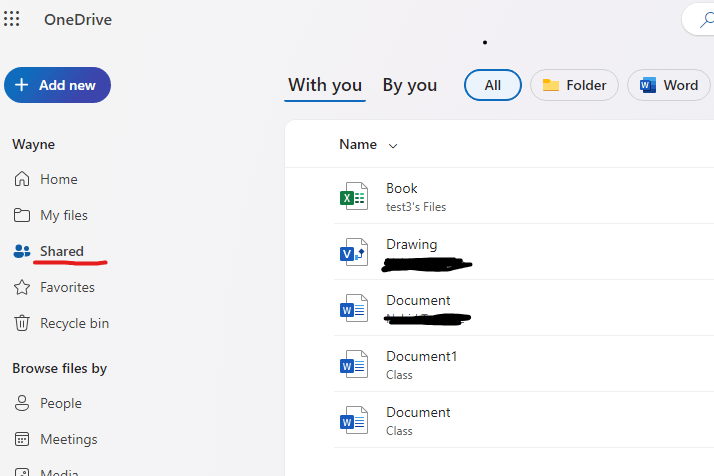Open the Name column sort chevron
Screen dimensions: 714x476
(x=393, y=146)
